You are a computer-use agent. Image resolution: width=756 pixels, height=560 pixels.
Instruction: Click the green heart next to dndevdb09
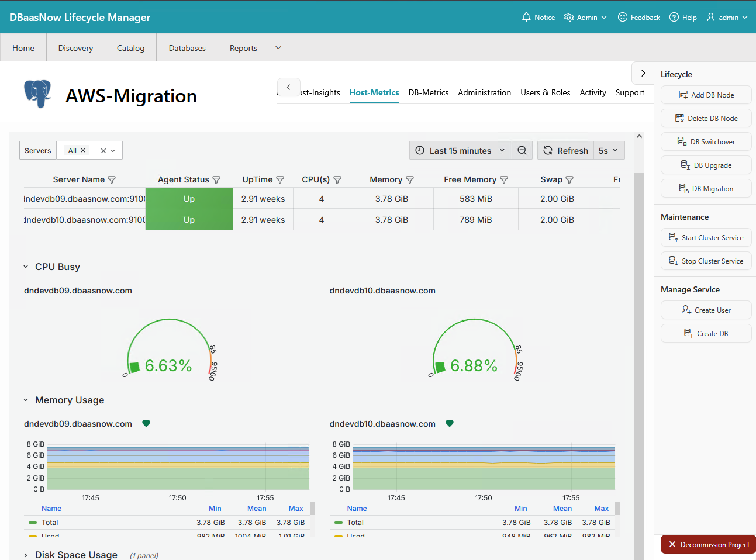tap(146, 424)
